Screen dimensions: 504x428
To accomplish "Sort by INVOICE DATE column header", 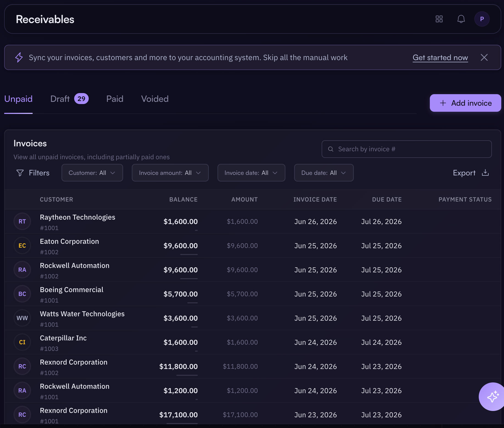I will click(x=315, y=200).
